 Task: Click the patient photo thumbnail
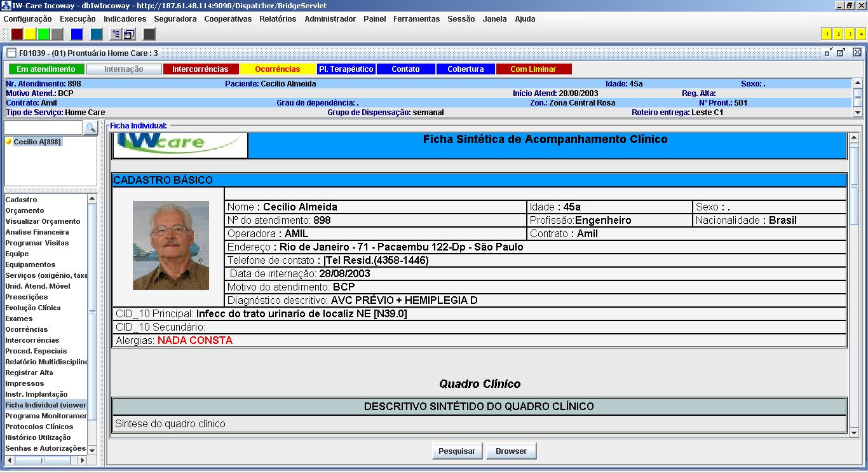click(x=171, y=245)
